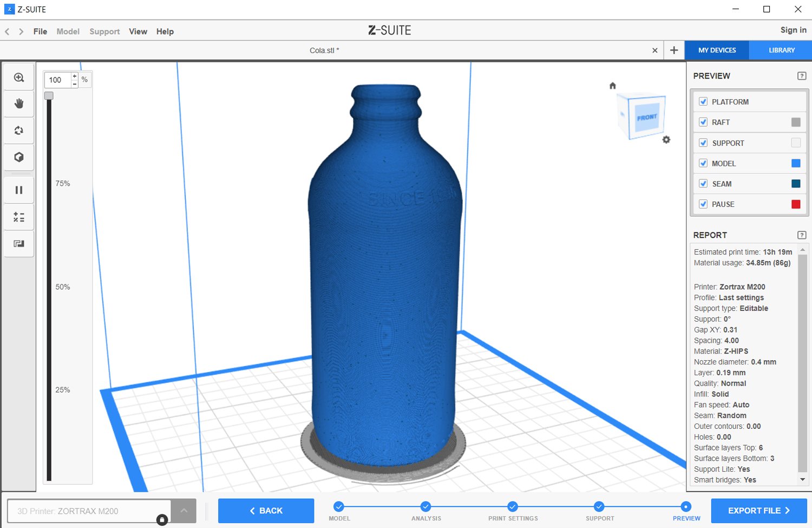This screenshot has width=812, height=528.
Task: Go back with the left arrow
Action: [x=7, y=31]
